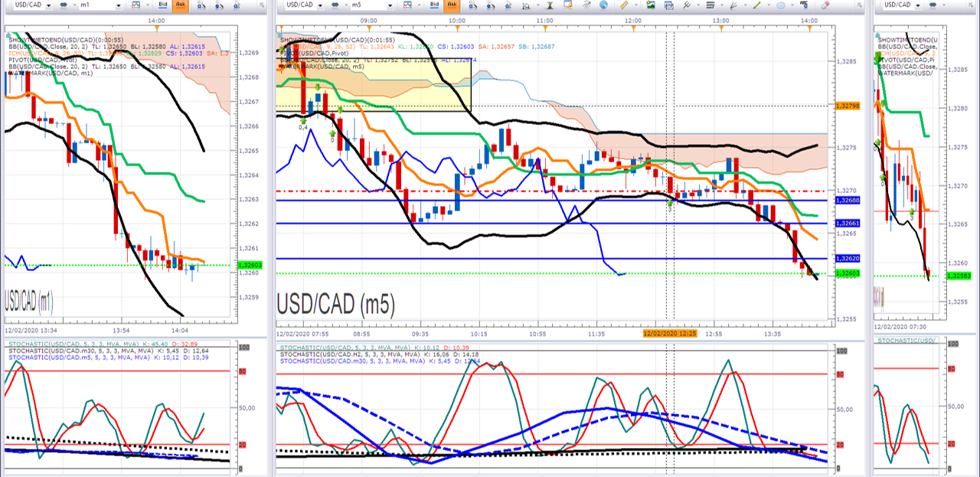The height and width of the screenshot is (477, 980).
Task: Click the USD/CAD (m5) chart title
Action: (x=335, y=305)
